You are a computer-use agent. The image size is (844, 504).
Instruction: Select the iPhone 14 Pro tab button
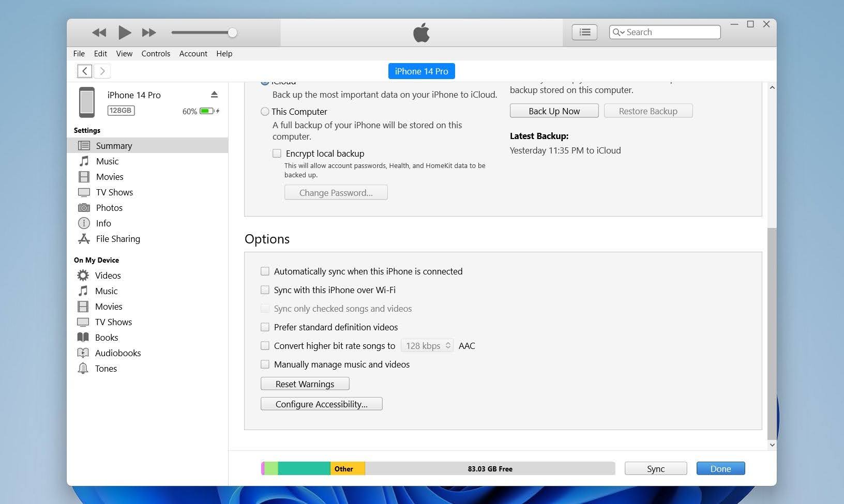[421, 71]
